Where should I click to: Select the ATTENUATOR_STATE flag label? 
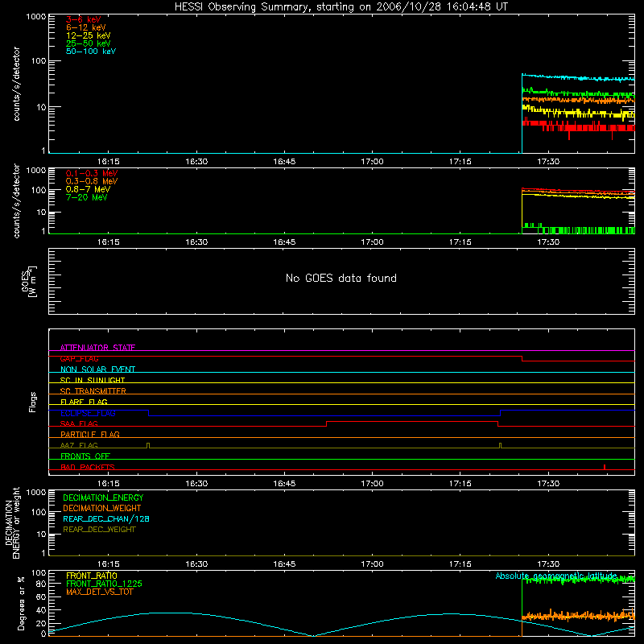(x=97, y=348)
